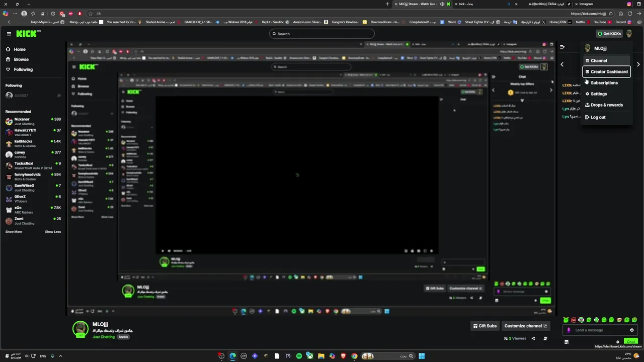The height and width of the screenshot is (362, 644).
Task: Toggle the microphone icon in system tray
Action: click(x=52, y=356)
